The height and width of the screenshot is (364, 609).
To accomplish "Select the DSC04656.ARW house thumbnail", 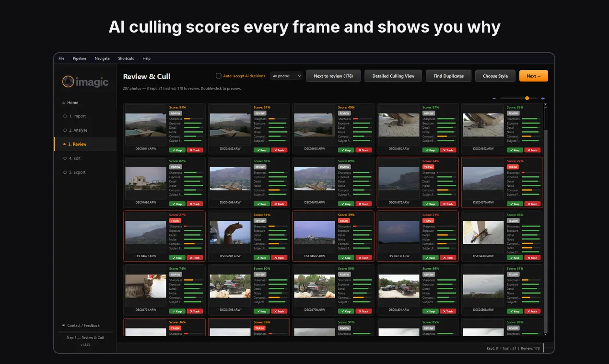I will coord(146,179).
